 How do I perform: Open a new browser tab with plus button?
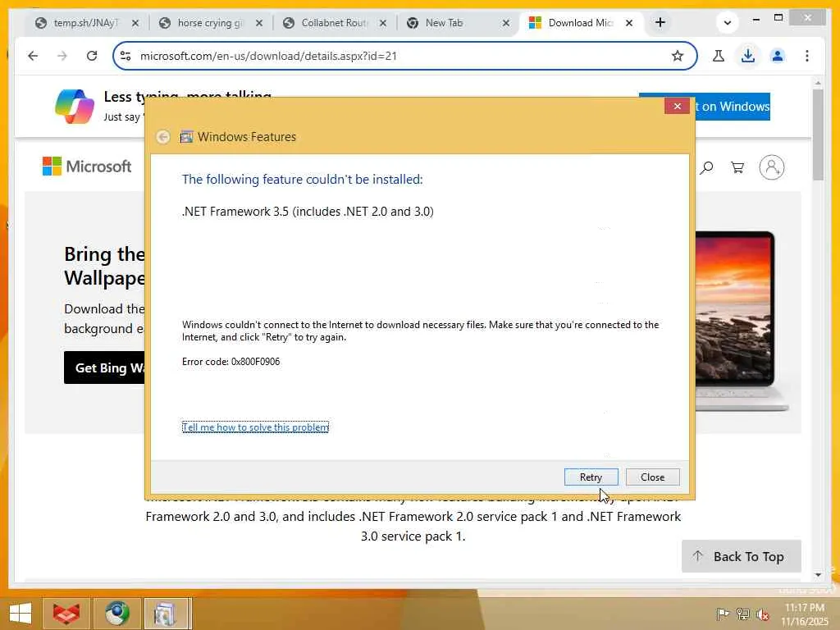[660, 22]
